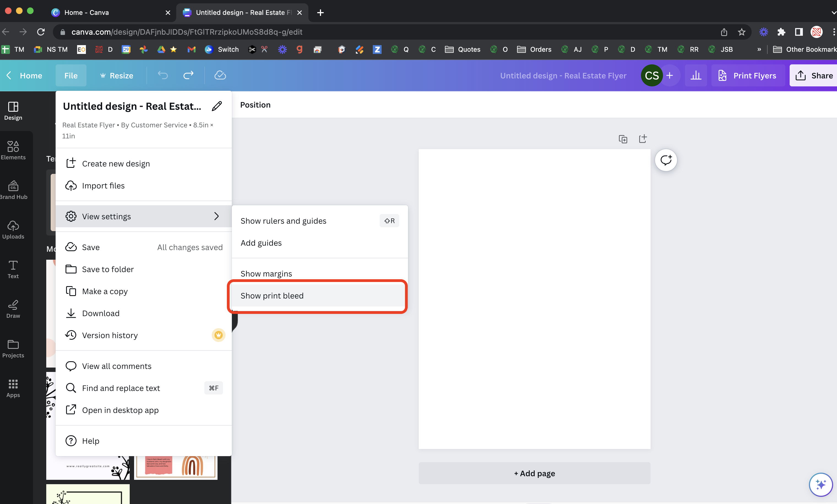Click Save in File menu

pyautogui.click(x=144, y=247)
